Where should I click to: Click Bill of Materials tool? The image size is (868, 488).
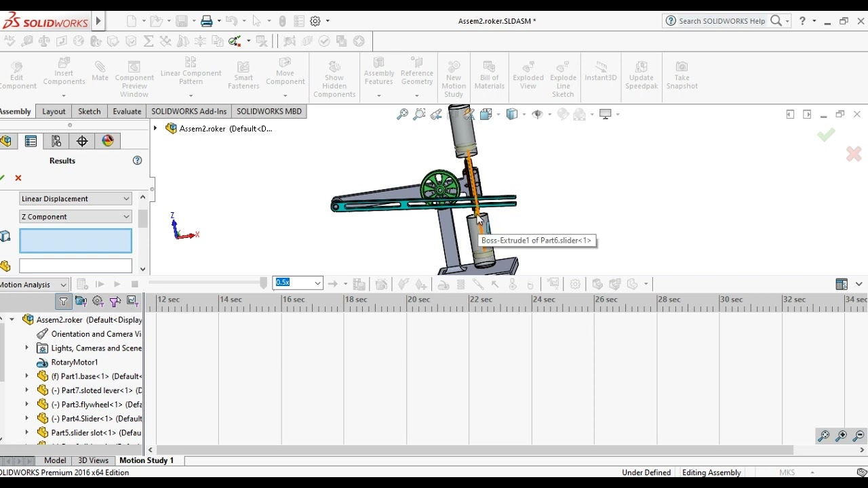pyautogui.click(x=490, y=75)
